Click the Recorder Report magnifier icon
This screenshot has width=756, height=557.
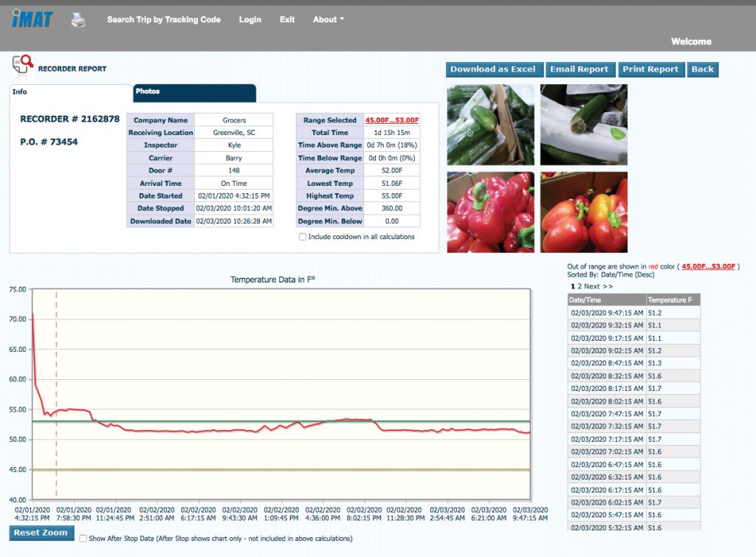click(x=23, y=66)
